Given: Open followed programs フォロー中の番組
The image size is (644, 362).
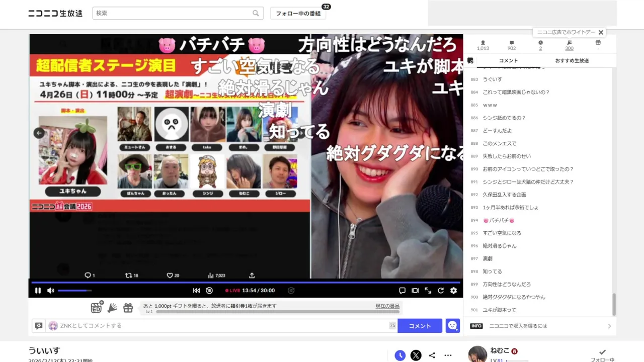Looking at the screenshot, I should click(298, 14).
